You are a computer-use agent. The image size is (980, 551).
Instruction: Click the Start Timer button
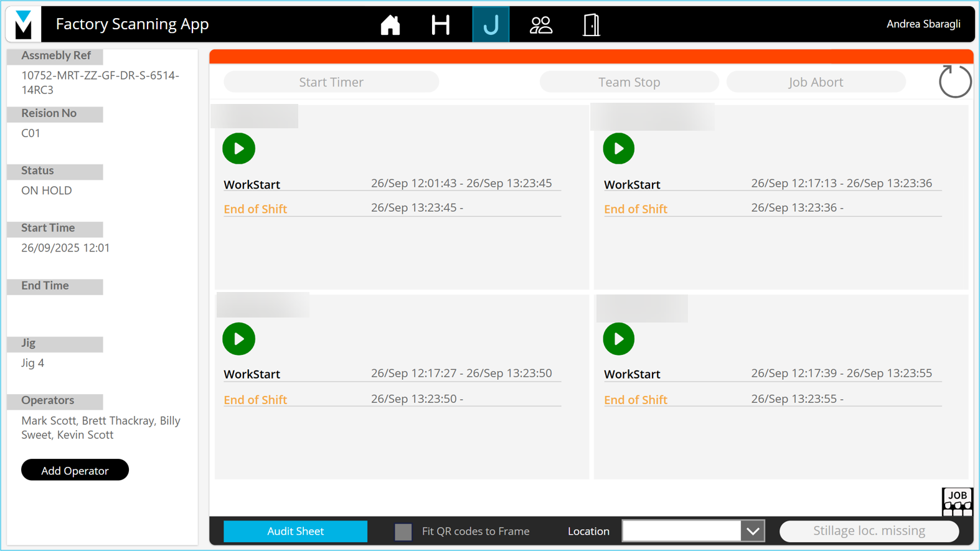[331, 82]
